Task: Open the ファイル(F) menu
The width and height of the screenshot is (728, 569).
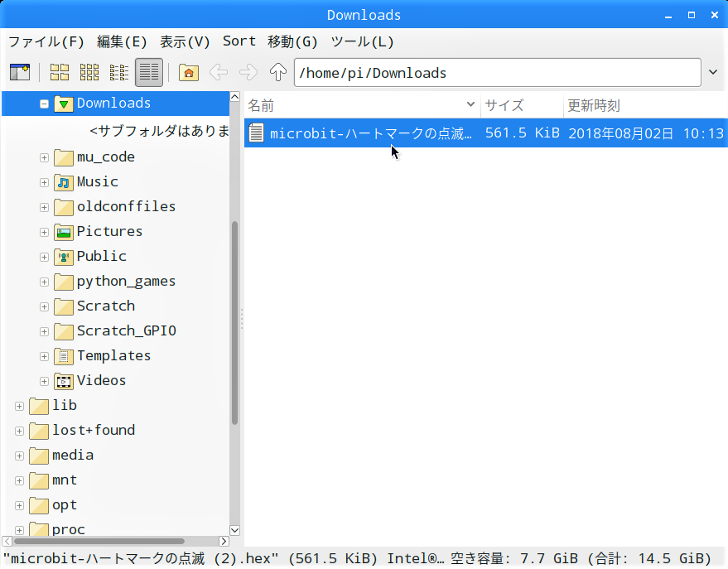Action: click(46, 41)
